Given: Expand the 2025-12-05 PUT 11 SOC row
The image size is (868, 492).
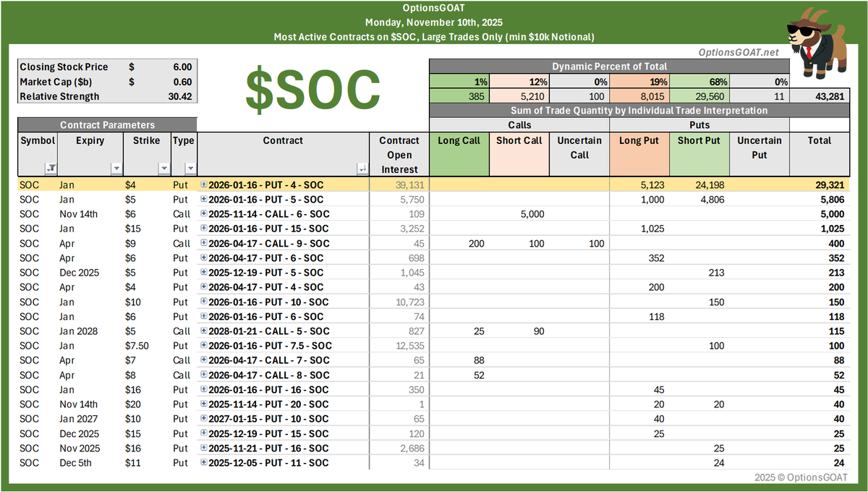Looking at the screenshot, I should pyautogui.click(x=204, y=463).
